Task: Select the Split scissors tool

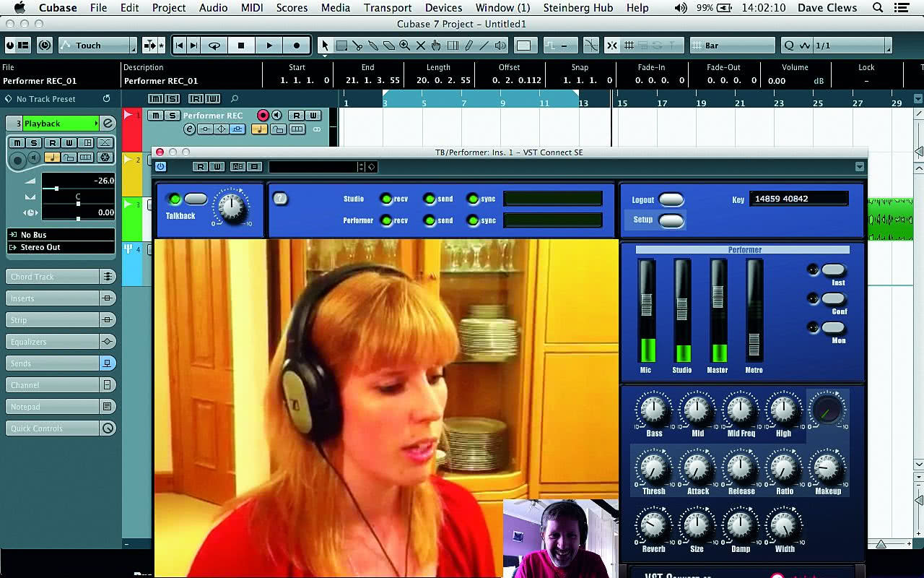Action: 357,46
